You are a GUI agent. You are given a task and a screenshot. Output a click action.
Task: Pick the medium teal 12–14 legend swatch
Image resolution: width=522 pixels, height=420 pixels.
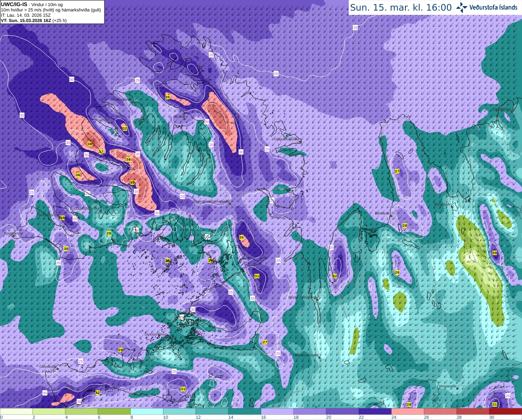[x=212, y=411]
